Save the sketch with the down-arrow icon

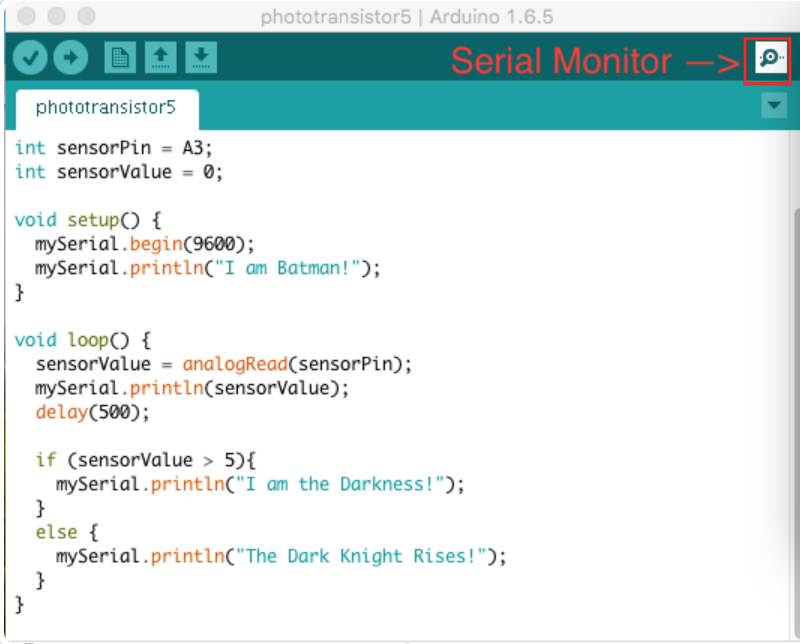201,57
